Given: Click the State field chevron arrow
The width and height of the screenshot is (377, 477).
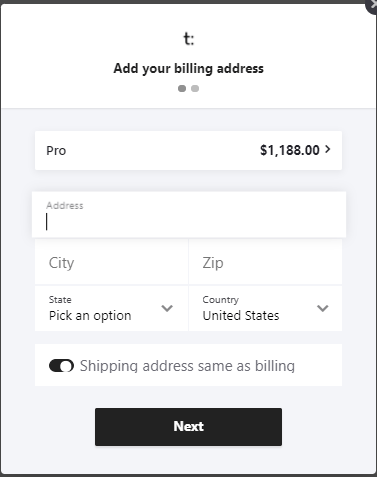Looking at the screenshot, I should [167, 308].
